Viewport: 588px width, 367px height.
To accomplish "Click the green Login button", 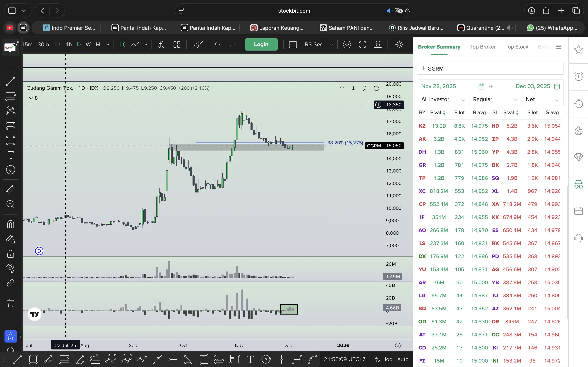I will [x=261, y=44].
